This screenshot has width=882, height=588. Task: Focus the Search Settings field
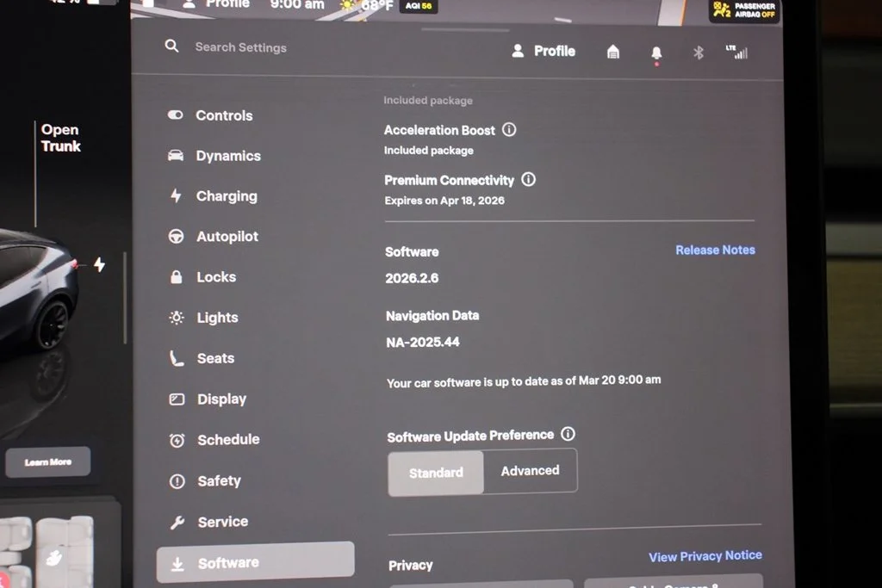click(241, 48)
